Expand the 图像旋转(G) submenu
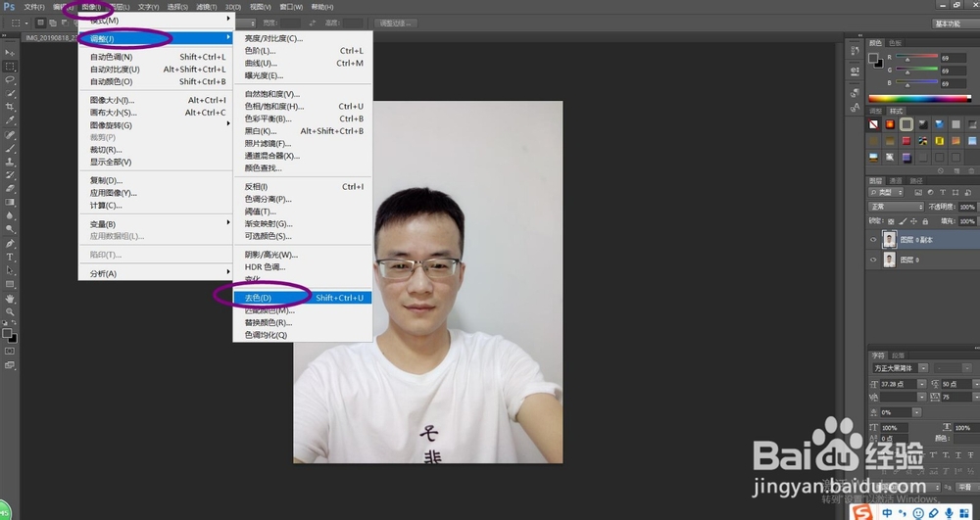This screenshot has height=520, width=980. click(x=156, y=124)
